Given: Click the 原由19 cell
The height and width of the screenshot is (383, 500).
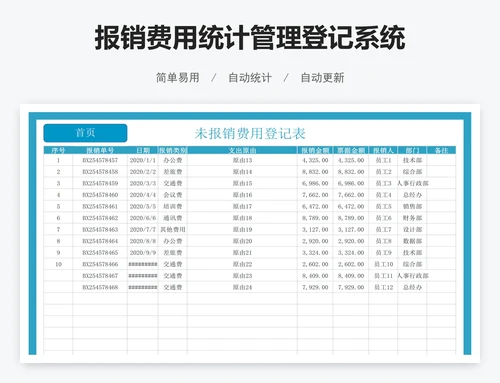Looking at the screenshot, I should [242, 230].
